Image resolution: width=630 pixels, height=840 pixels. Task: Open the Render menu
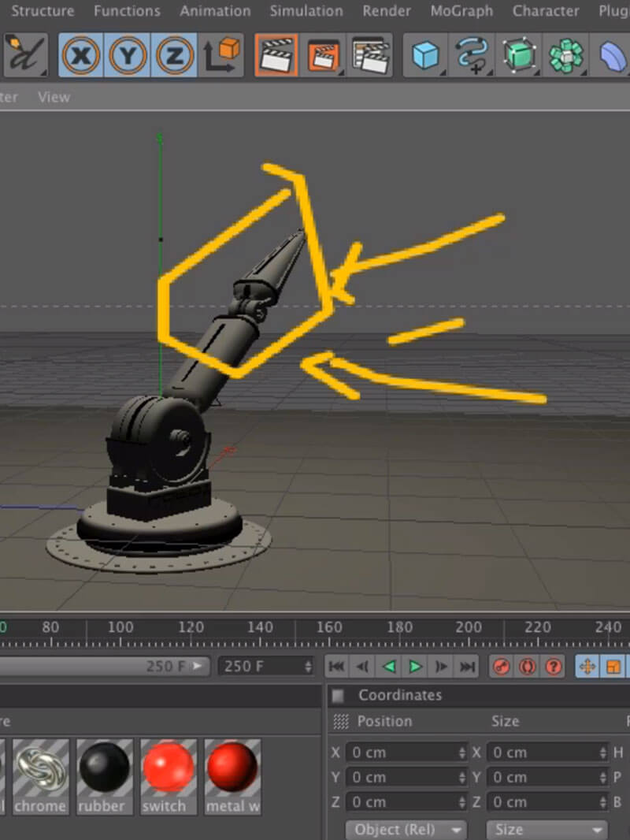click(387, 11)
